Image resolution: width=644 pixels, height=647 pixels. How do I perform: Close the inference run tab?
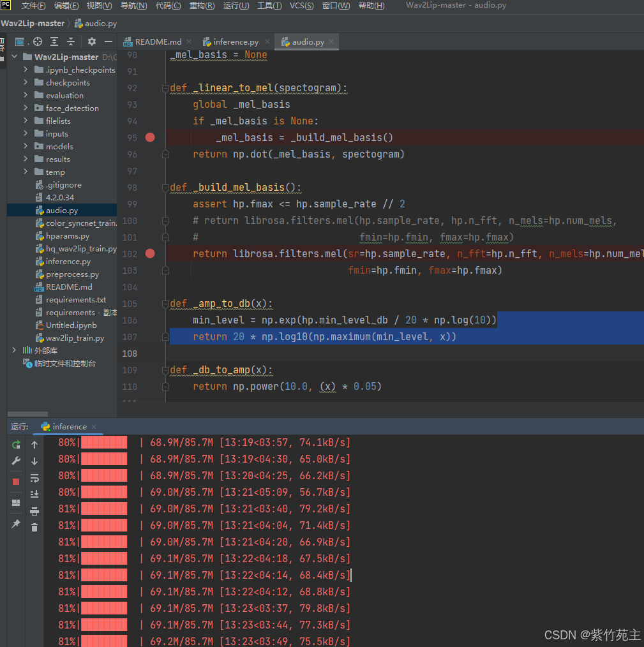pyautogui.click(x=94, y=427)
